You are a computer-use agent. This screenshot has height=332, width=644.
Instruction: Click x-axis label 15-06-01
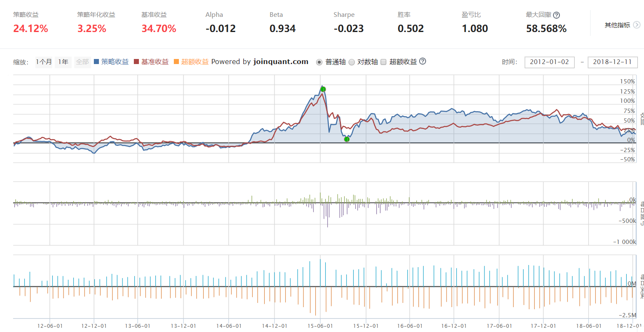coord(320,326)
